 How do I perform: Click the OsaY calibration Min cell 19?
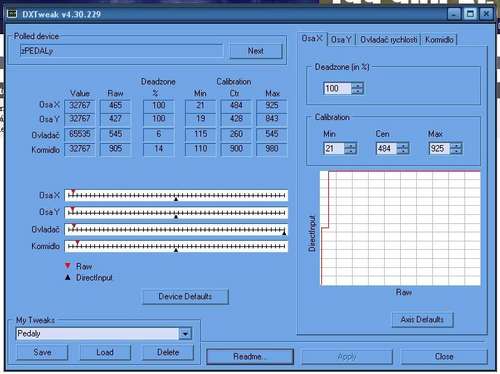click(200, 119)
